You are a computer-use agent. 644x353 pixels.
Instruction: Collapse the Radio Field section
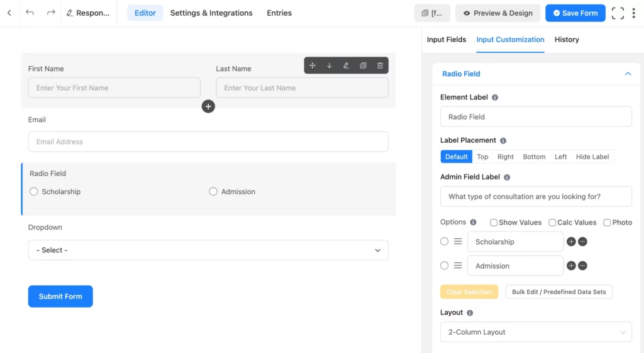click(627, 74)
